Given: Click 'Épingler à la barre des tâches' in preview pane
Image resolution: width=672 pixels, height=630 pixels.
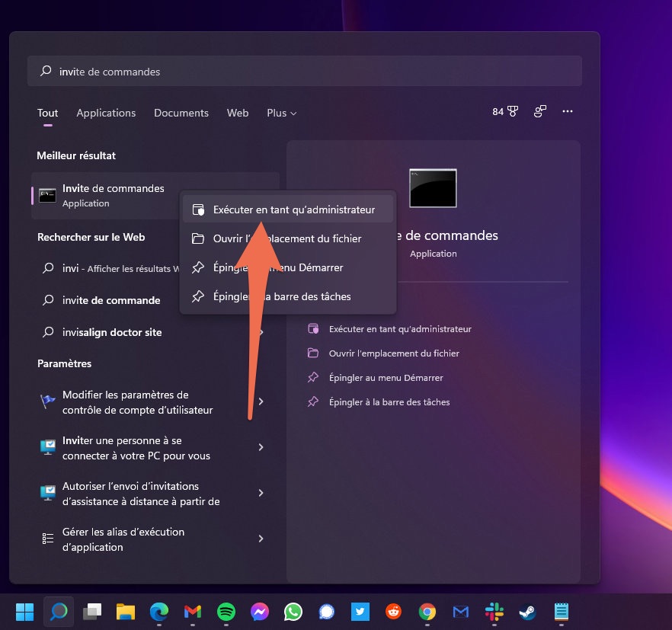Looking at the screenshot, I should pos(379,402).
